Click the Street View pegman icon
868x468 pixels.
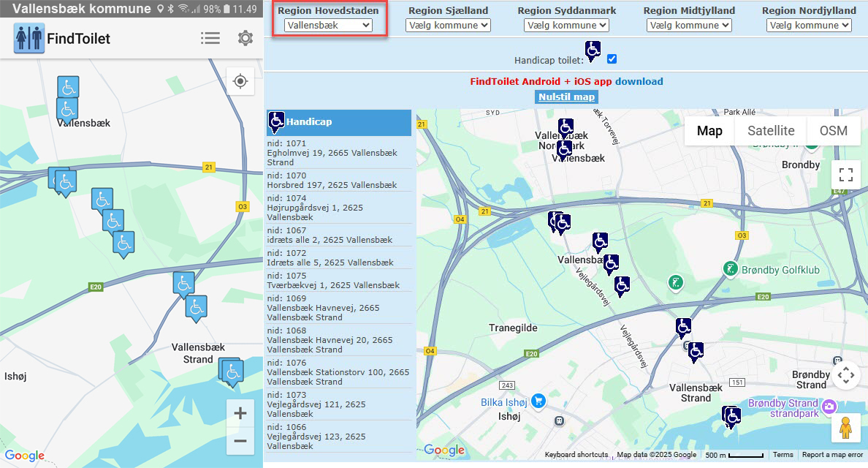845,428
